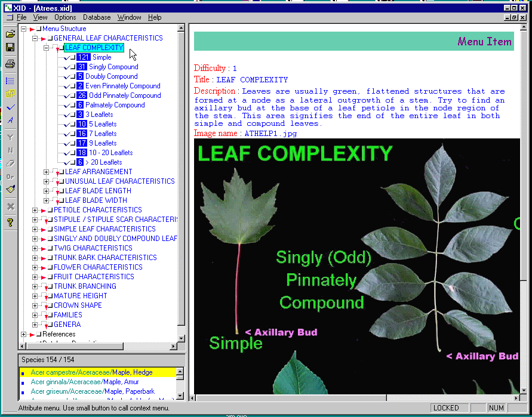The height and width of the screenshot is (417, 532).
Task: Click the species list scroll down arrow
Action: tap(181, 394)
